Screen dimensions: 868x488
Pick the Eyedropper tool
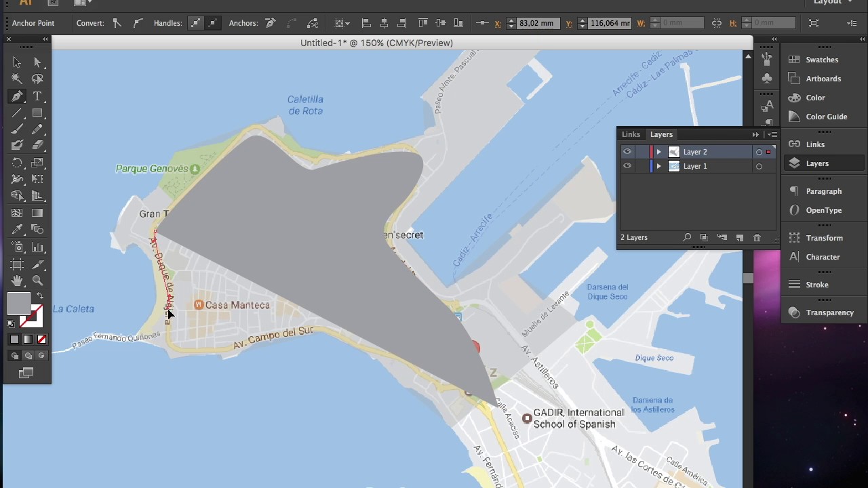click(x=17, y=230)
